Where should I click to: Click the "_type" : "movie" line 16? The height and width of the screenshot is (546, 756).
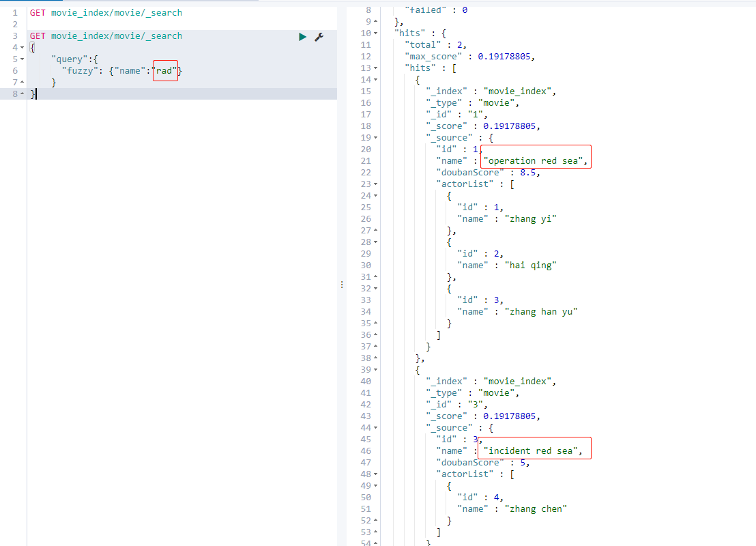coord(472,103)
